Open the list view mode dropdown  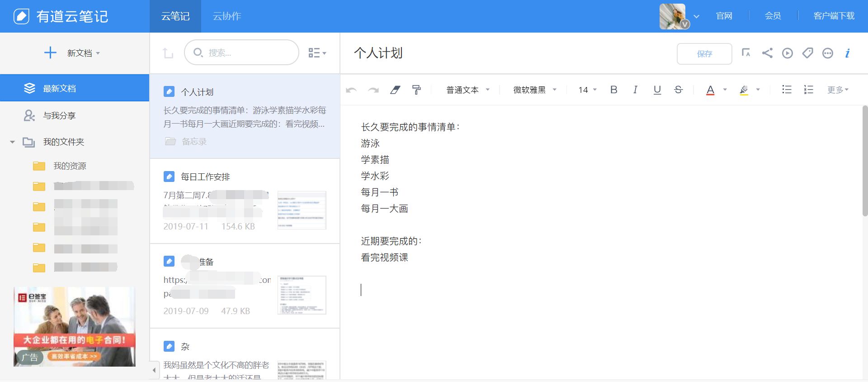[317, 53]
